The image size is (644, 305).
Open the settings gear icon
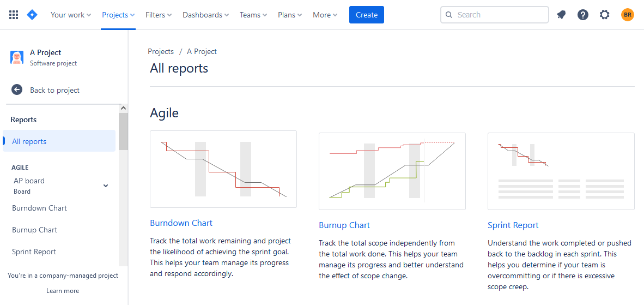click(605, 15)
